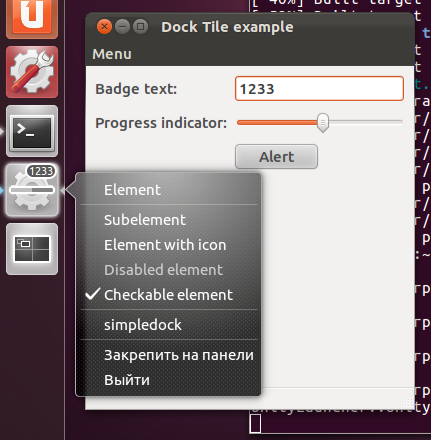Screen dimensions: 431x440
Task: Open the Menu in the menubar
Action: click(112, 54)
